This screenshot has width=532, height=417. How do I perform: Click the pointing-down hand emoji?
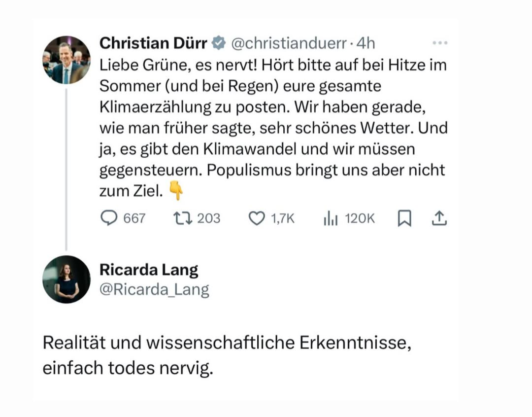tap(176, 190)
